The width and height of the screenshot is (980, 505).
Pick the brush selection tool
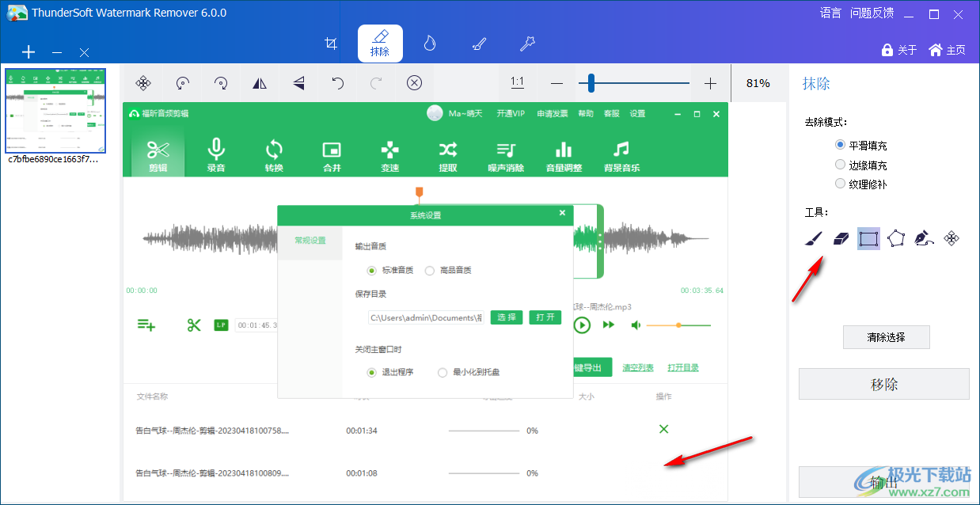tap(813, 238)
